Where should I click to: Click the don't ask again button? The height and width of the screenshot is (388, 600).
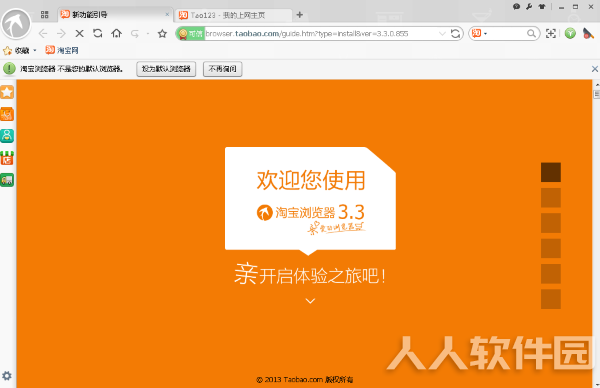[x=222, y=69]
